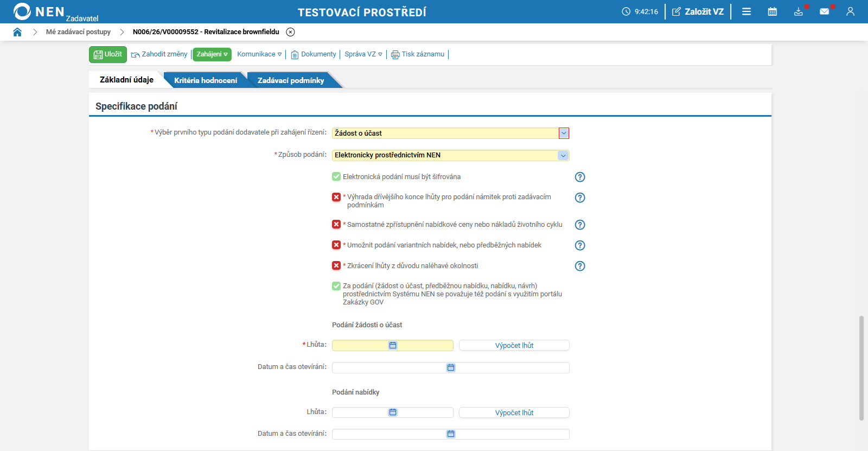Click the page vertical scrollbar
Viewport: 868px width, 451px height.
coord(861,368)
